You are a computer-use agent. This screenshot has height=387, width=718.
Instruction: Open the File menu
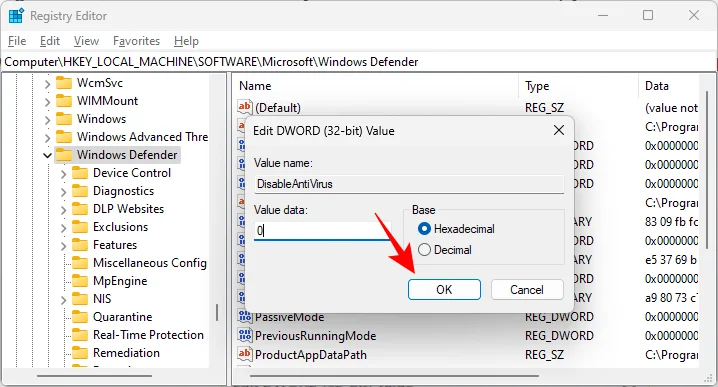point(17,41)
